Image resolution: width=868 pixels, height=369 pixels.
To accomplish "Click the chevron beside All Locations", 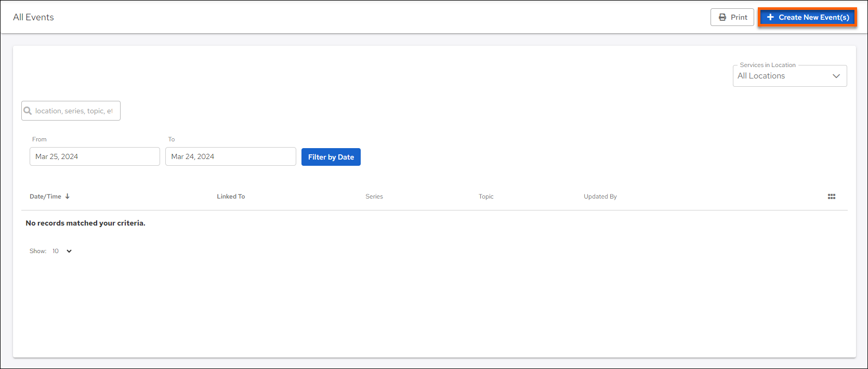I will pyautogui.click(x=836, y=76).
